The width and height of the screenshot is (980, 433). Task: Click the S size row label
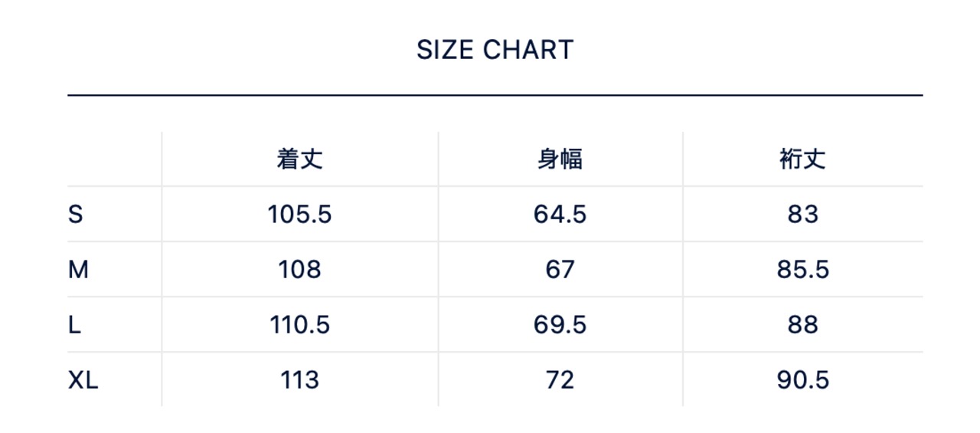(75, 215)
